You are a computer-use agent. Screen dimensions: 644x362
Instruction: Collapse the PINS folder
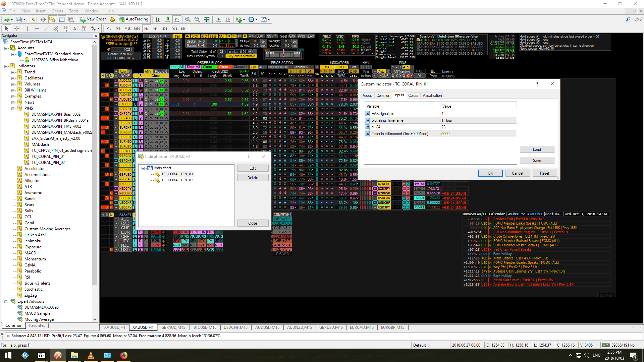click(x=13, y=108)
